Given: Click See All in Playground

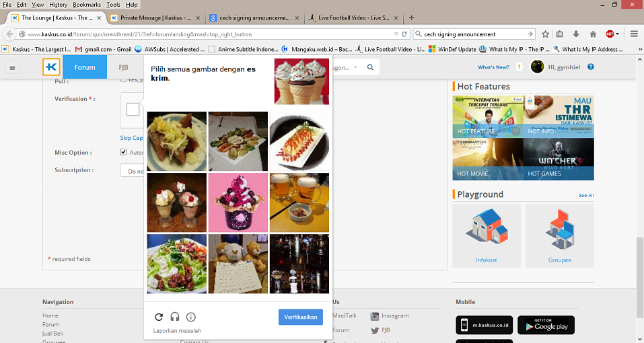Looking at the screenshot, I should pos(586,195).
